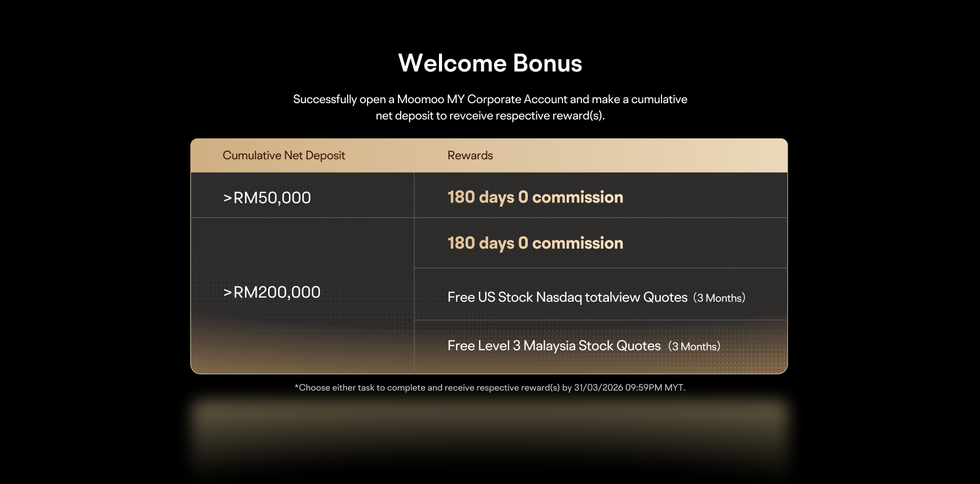980x484 pixels.
Task: Click the word cumulative in the subtitle
Action: pyautogui.click(x=659, y=99)
